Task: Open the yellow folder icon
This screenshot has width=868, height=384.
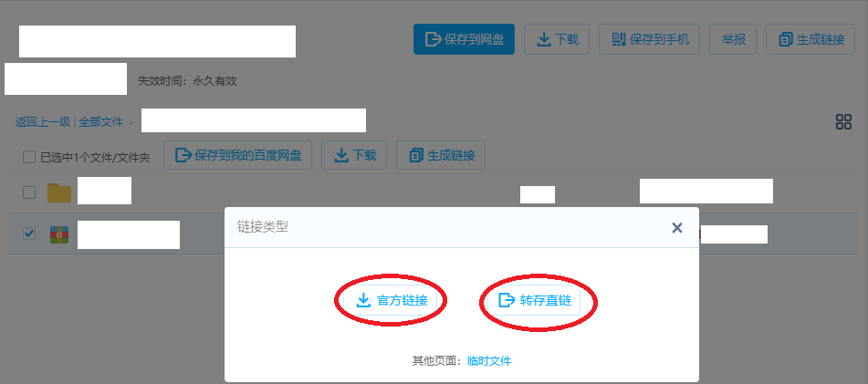Action: (x=59, y=192)
